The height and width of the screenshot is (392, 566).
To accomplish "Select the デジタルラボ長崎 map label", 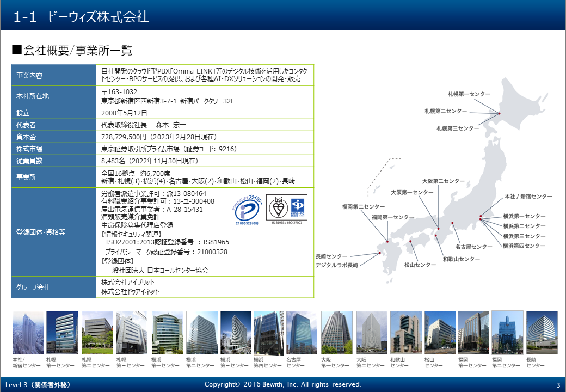I will (336, 265).
